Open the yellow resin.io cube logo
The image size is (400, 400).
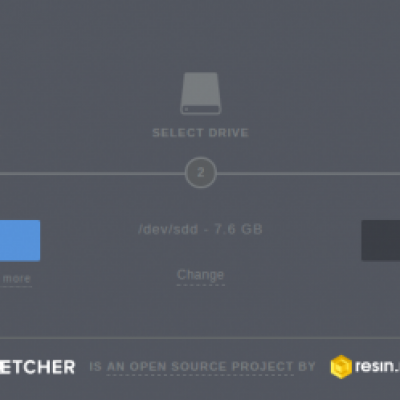click(x=341, y=367)
